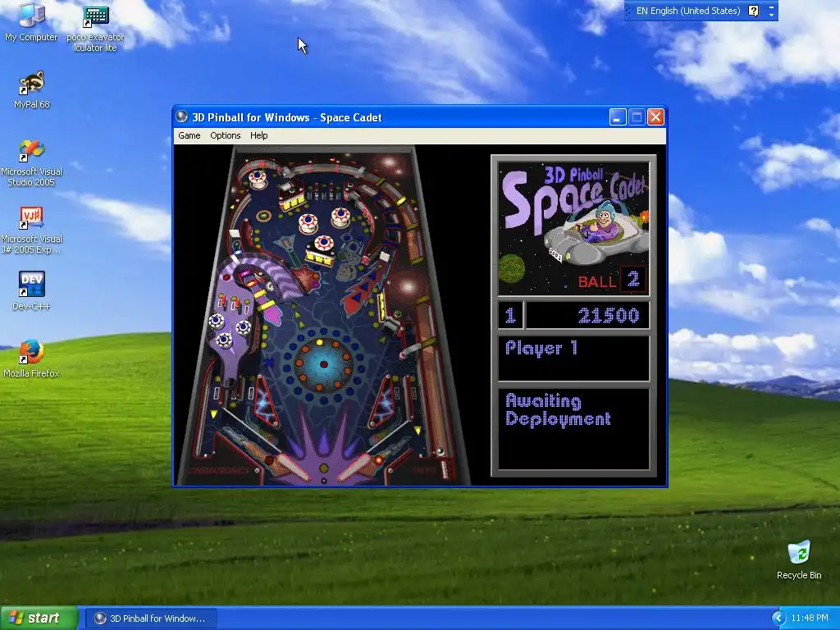
Task: Select the poco exavator calculator lite shortcut
Action: [95, 29]
